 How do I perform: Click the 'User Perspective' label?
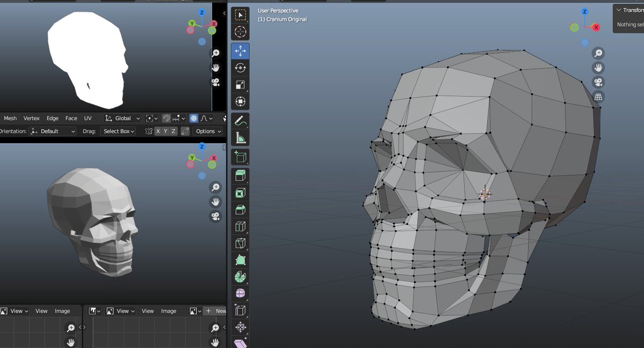278,11
